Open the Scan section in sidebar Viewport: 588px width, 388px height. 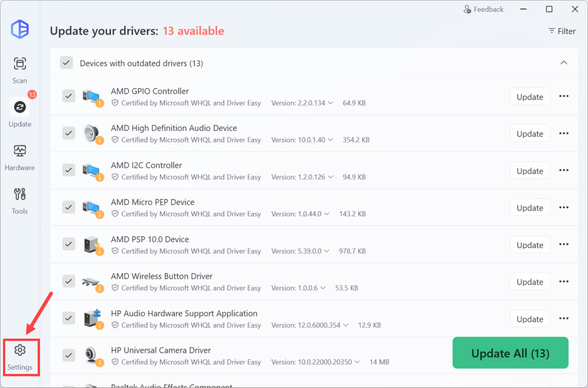(20, 70)
